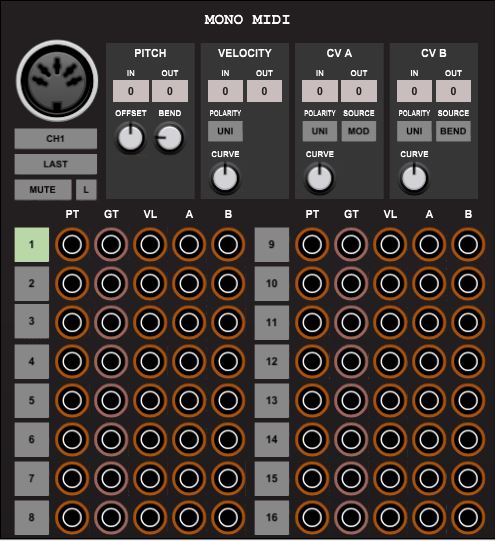Viewport: 495px width, 541px height.
Task: Click the B output jack in row 12
Action: [468, 362]
